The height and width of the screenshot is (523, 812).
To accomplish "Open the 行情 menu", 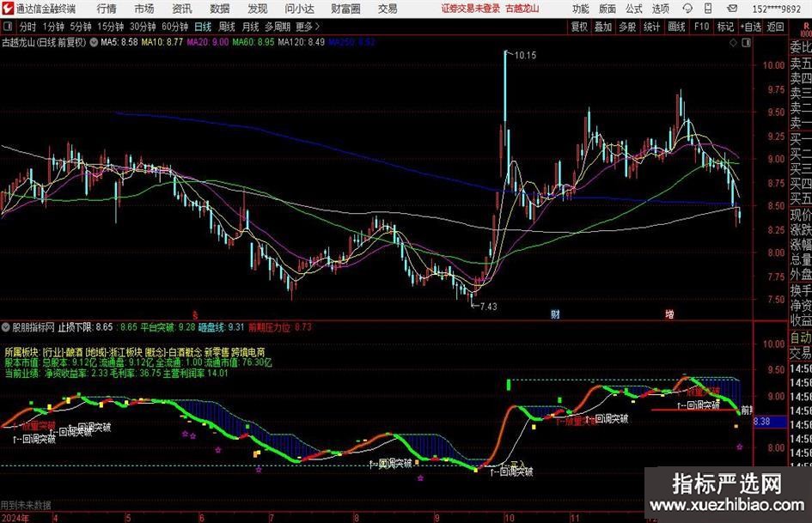I will click(x=107, y=9).
